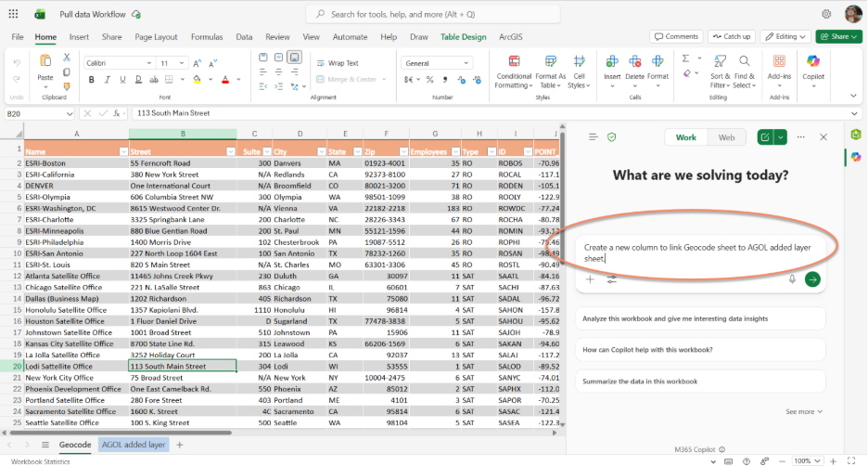
Task: Open the all sheets list icon
Action: point(45,445)
